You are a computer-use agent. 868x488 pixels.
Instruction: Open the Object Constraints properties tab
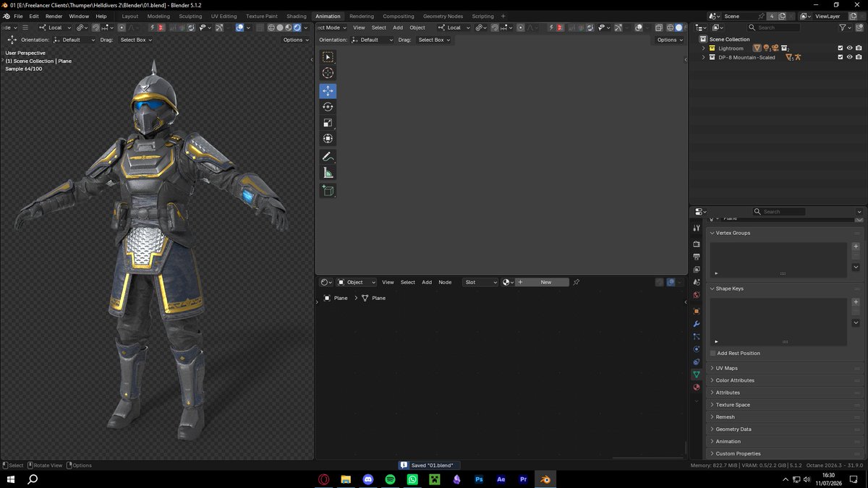point(697,361)
